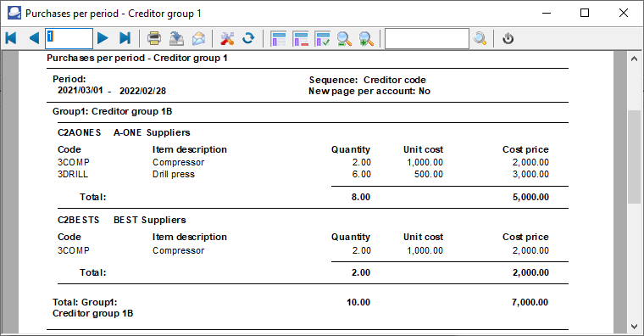Viewport: 644px width, 336px height.
Task: Click creditor code C2BESTS
Action: coord(79,220)
